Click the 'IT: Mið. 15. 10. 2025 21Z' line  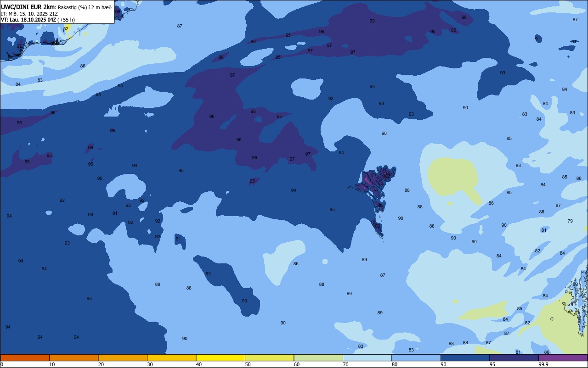29,13
